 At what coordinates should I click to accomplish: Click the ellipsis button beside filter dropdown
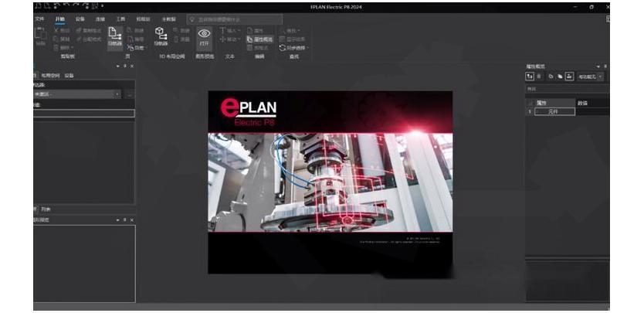pos(129,94)
